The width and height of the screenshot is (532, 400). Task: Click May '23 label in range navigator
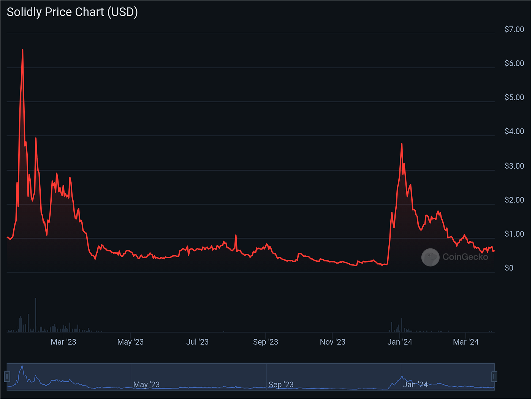146,384
